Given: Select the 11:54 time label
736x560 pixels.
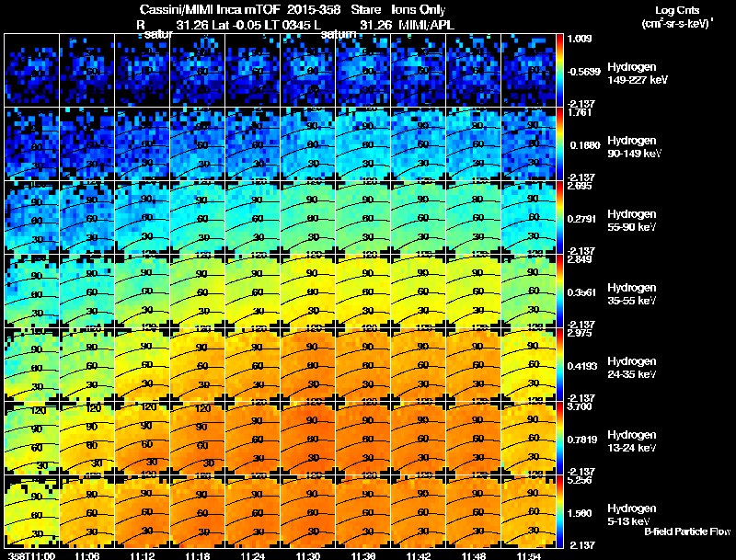Looking at the screenshot, I should [529, 556].
